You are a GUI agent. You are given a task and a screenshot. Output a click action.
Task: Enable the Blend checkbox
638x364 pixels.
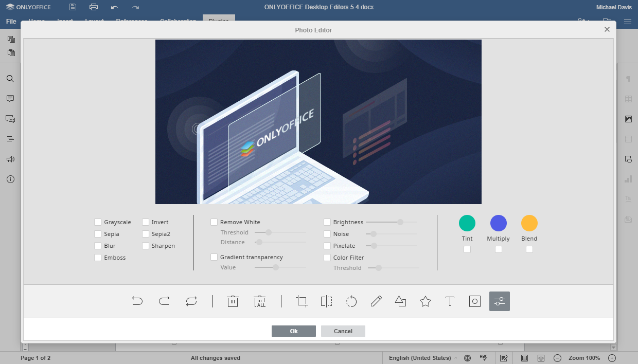529,249
